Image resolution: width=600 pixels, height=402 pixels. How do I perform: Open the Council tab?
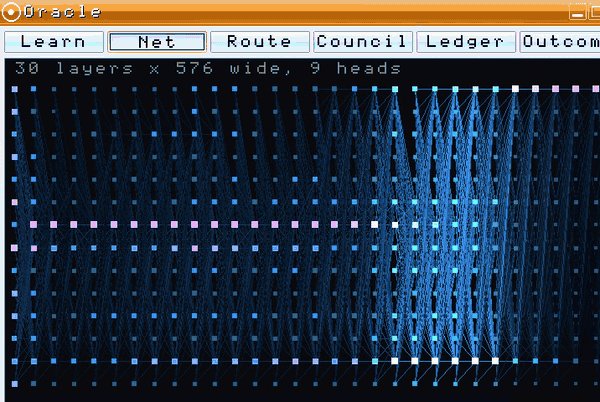click(x=363, y=42)
